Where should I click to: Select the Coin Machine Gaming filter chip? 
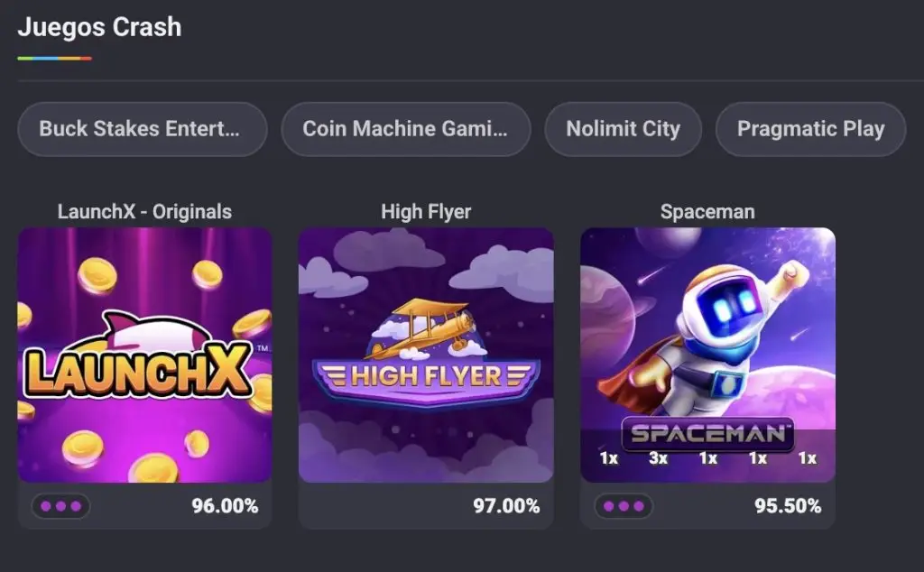405,129
